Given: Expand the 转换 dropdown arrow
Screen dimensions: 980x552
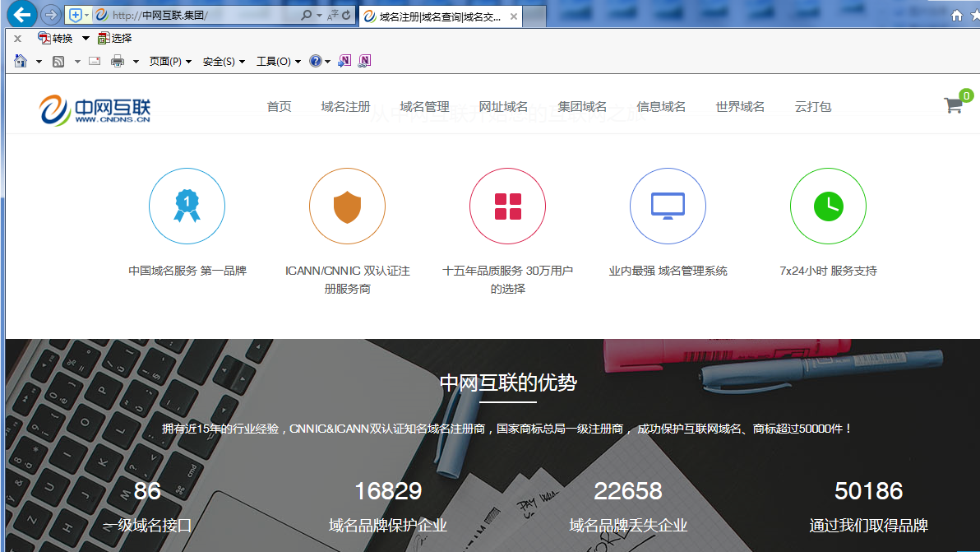Looking at the screenshot, I should [86, 38].
